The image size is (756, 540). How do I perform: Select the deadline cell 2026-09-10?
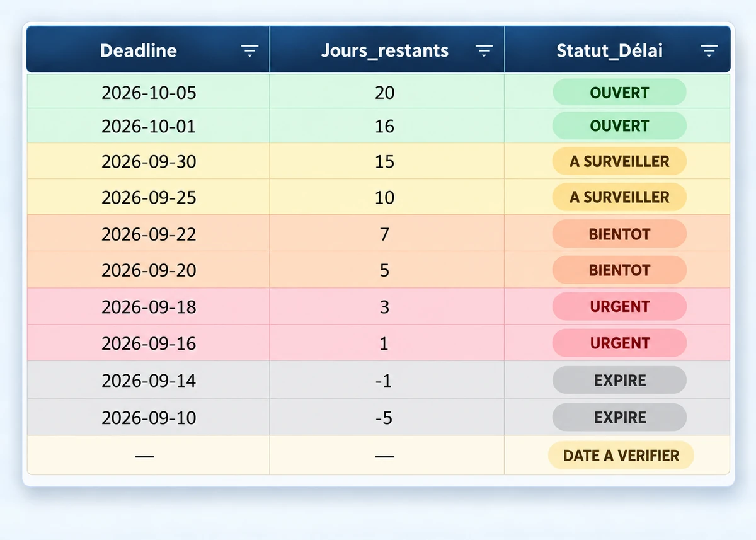(149, 417)
